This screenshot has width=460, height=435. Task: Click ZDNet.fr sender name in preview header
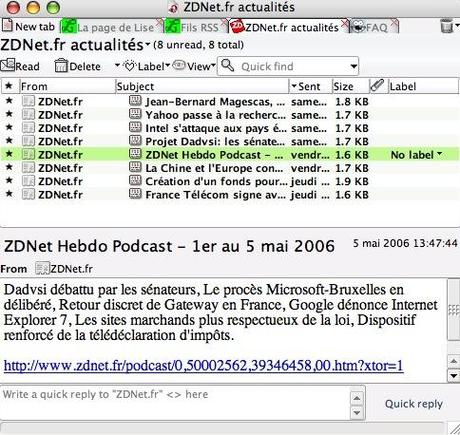(71, 268)
